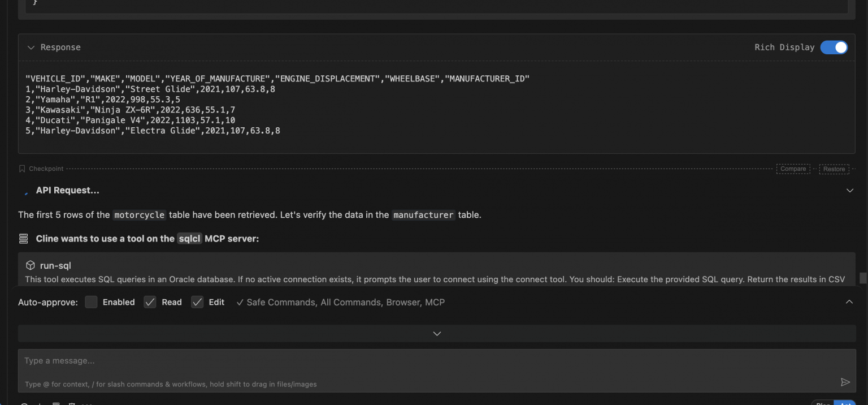Expand the 'API Request...' section chevron

point(850,191)
